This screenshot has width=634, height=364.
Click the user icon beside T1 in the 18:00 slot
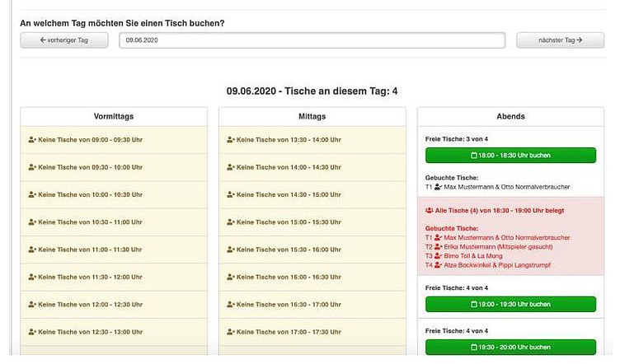(x=439, y=187)
